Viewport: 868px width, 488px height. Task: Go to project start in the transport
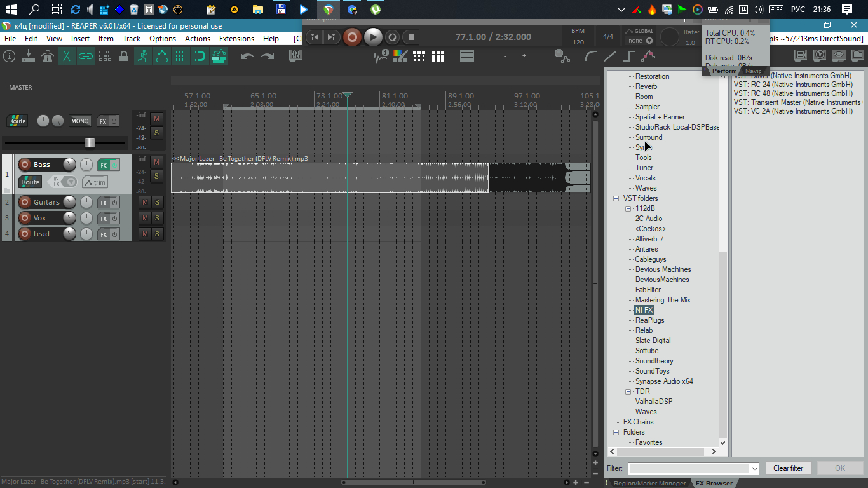click(x=315, y=37)
